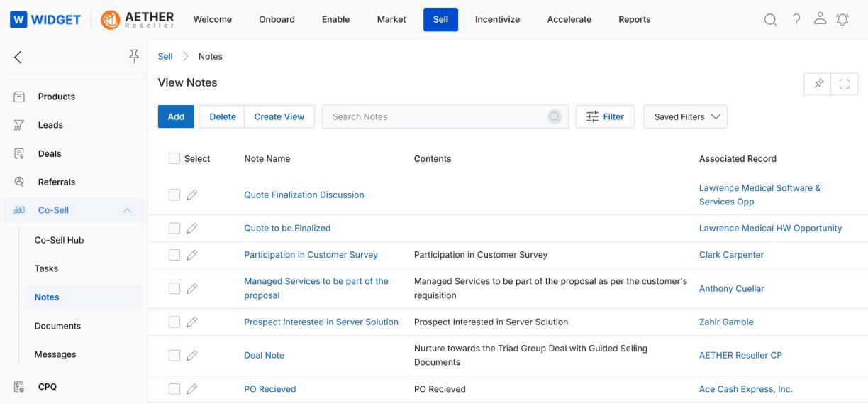Pin the View Notes page icon
Image resolution: width=868 pixels, height=404 pixels.
(x=818, y=84)
